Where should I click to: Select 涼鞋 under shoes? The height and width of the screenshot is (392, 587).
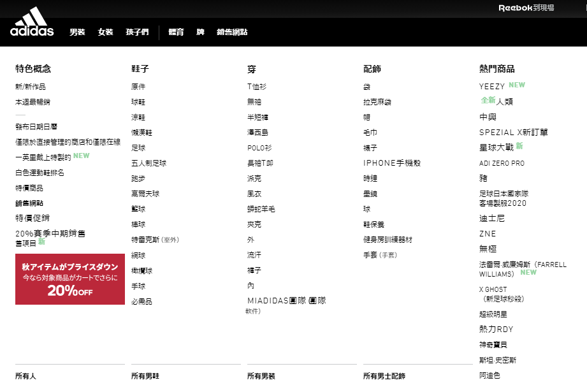click(x=138, y=117)
